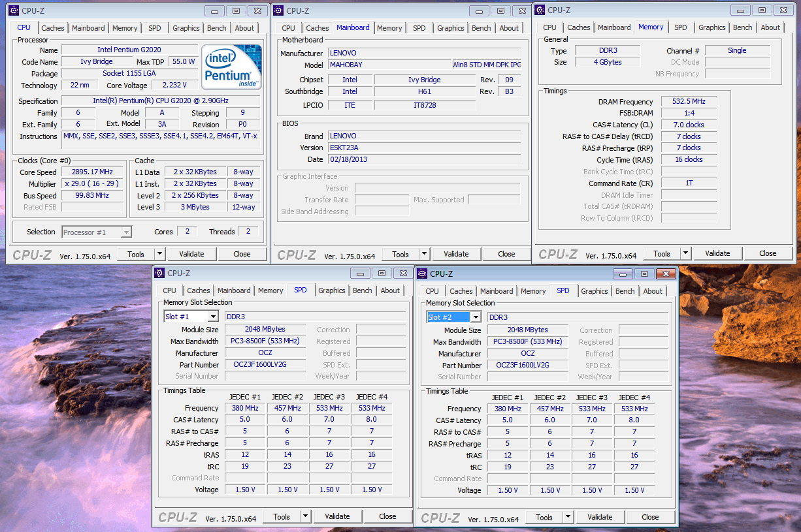The width and height of the screenshot is (801, 532).
Task: Click the MAHOBAY model field
Action: coord(389,65)
